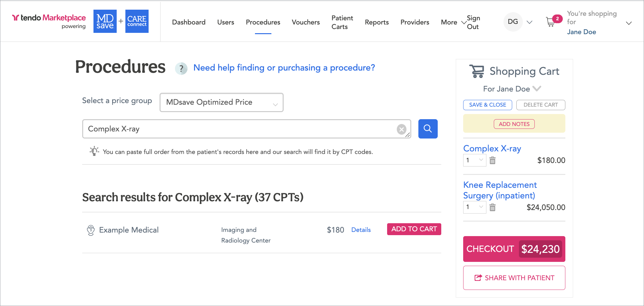Click the question mark help icon
The height and width of the screenshot is (306, 644).
181,68
